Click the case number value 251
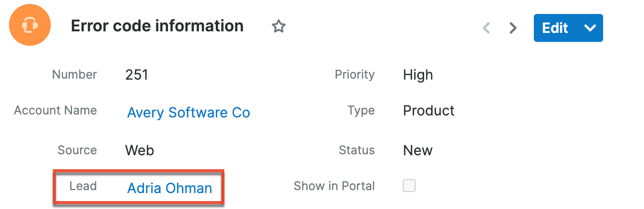644x209 pixels. click(x=137, y=75)
